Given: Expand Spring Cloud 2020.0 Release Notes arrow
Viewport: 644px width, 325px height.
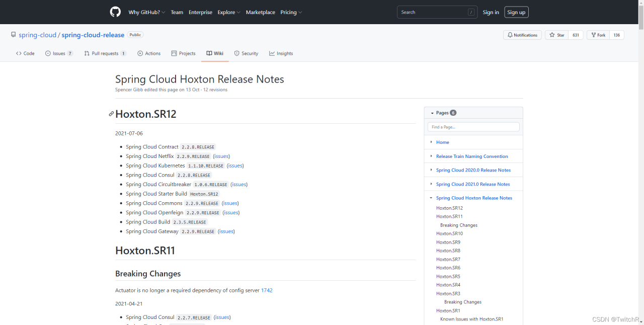Looking at the screenshot, I should click(432, 170).
